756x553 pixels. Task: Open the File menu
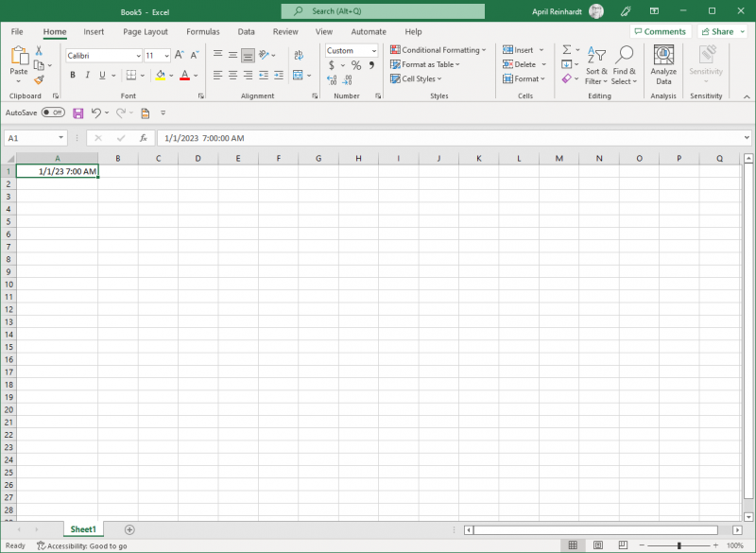[x=16, y=31]
